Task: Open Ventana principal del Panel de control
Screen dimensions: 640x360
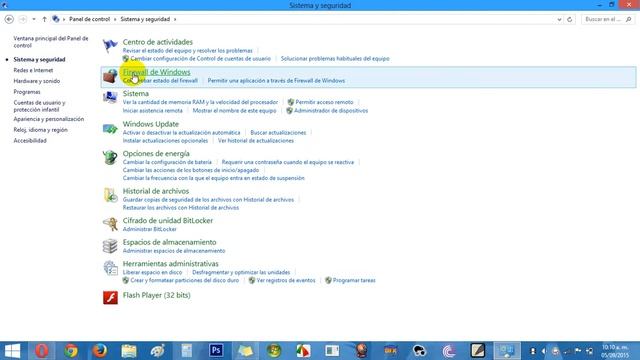Action: click(51, 42)
